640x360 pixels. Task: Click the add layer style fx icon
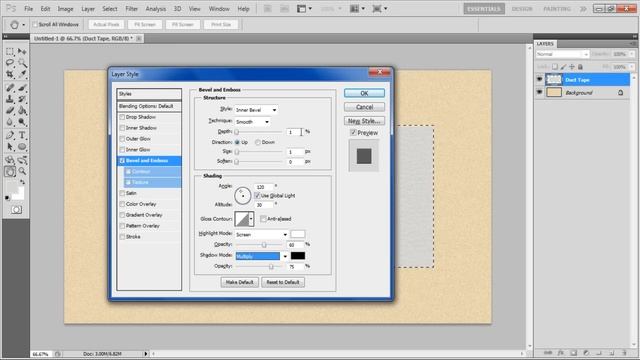click(x=560, y=353)
